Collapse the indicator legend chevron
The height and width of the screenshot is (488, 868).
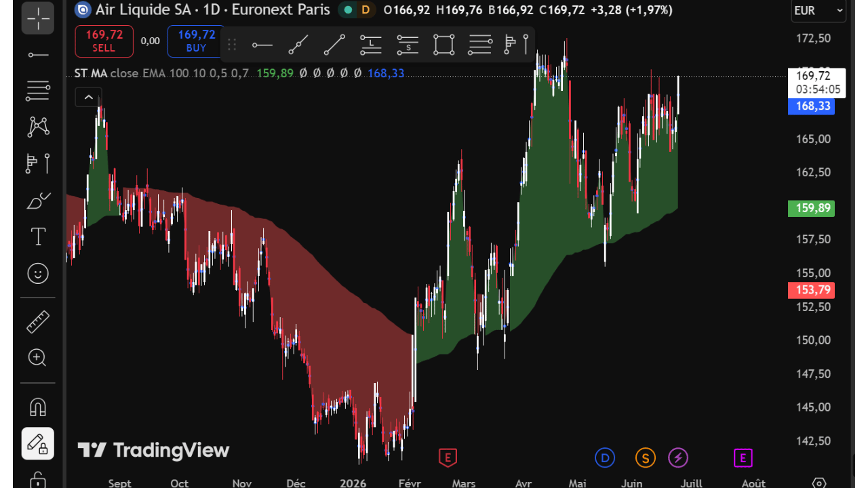click(x=88, y=98)
